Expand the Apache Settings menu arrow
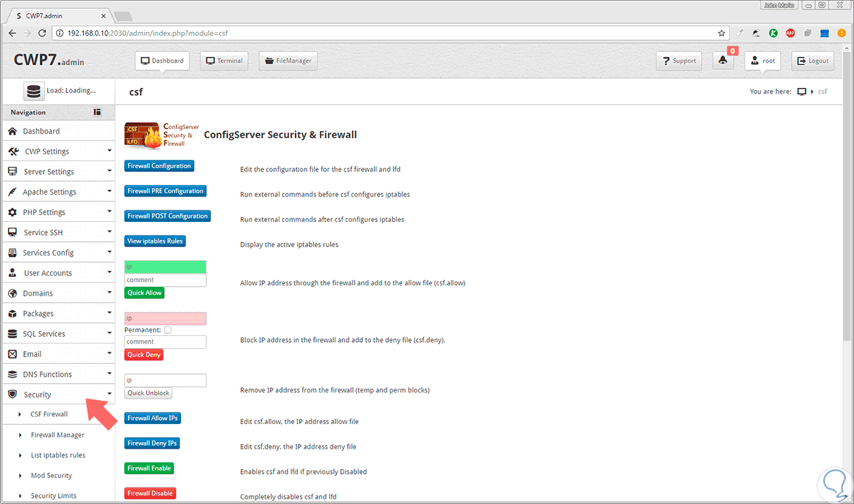 (x=109, y=191)
